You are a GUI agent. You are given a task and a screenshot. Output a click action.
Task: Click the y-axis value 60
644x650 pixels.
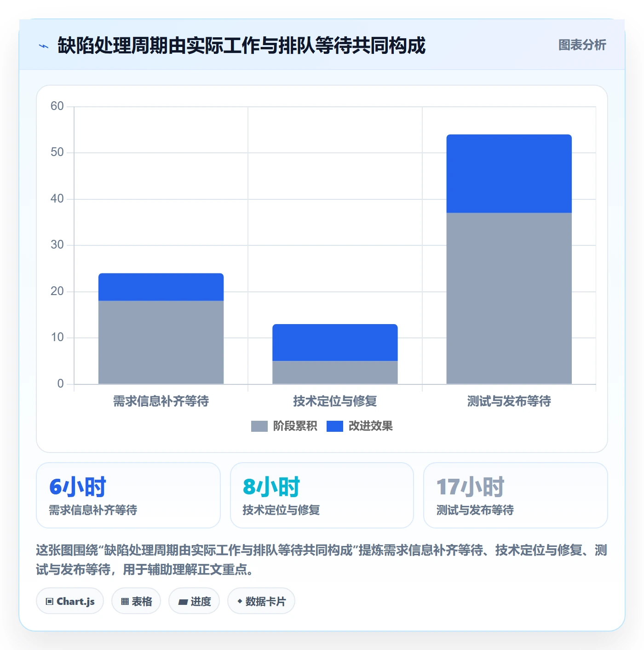[57, 106]
